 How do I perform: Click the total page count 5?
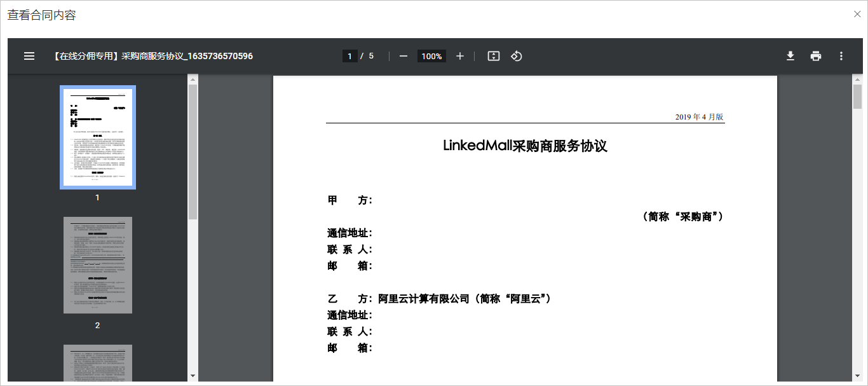[371, 56]
